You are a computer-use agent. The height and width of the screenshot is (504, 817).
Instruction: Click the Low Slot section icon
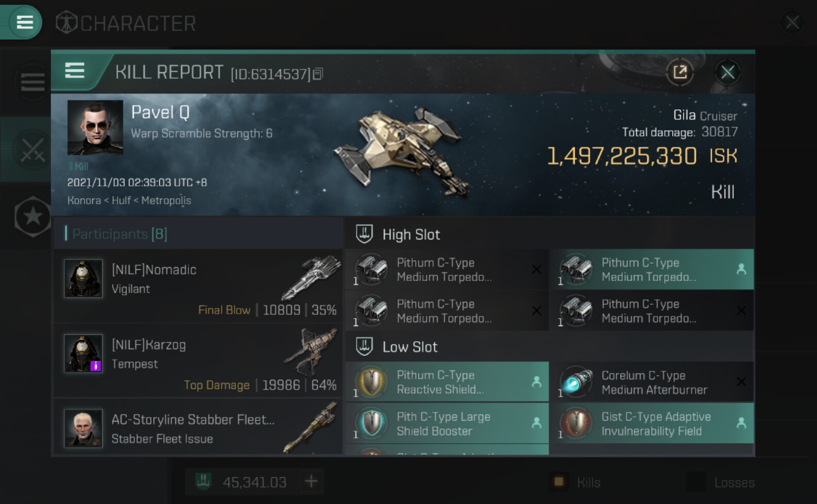click(364, 347)
